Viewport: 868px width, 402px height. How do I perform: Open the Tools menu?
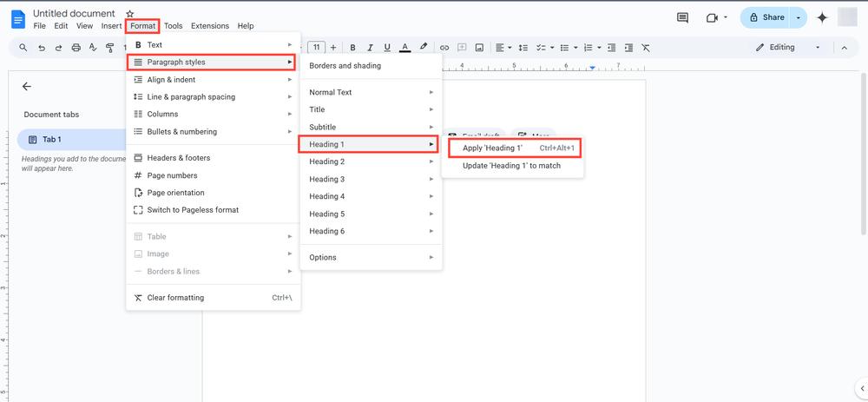click(x=174, y=26)
